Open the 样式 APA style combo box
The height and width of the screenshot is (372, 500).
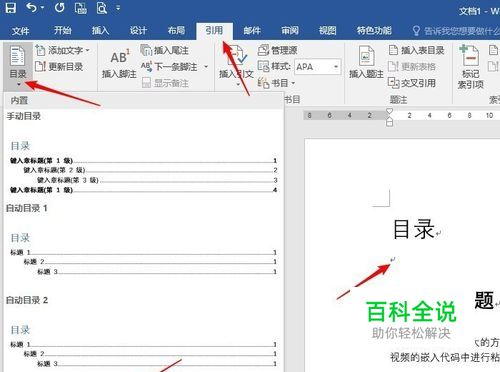(318, 67)
